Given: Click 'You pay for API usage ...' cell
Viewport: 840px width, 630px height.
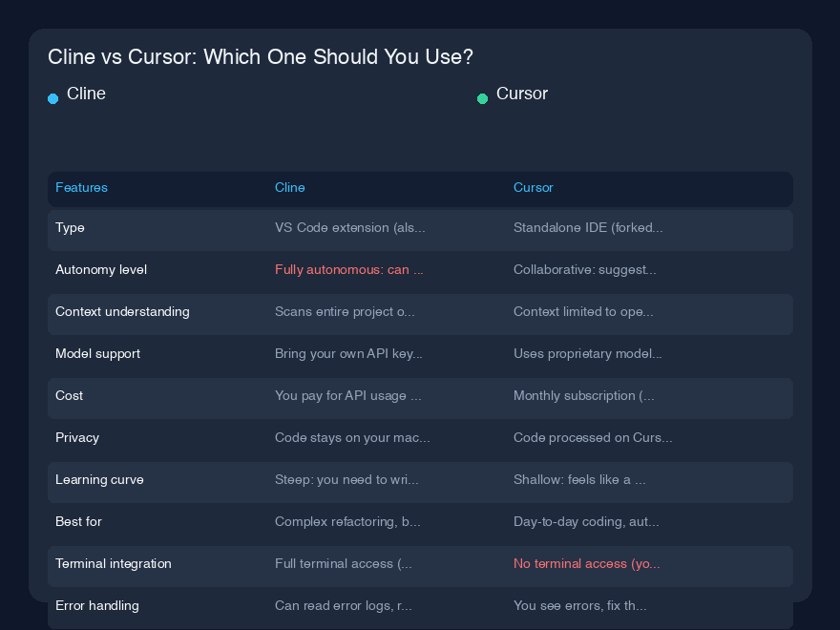Looking at the screenshot, I should click(x=348, y=396).
